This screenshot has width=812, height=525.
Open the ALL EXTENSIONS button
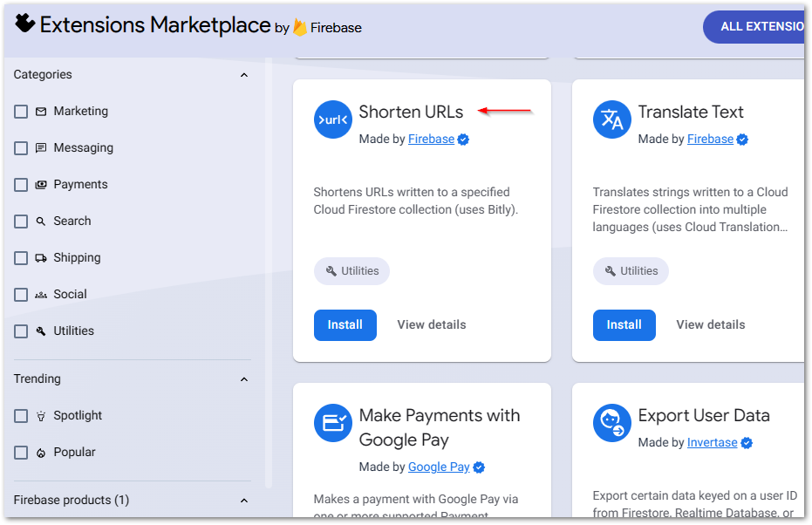click(755, 27)
